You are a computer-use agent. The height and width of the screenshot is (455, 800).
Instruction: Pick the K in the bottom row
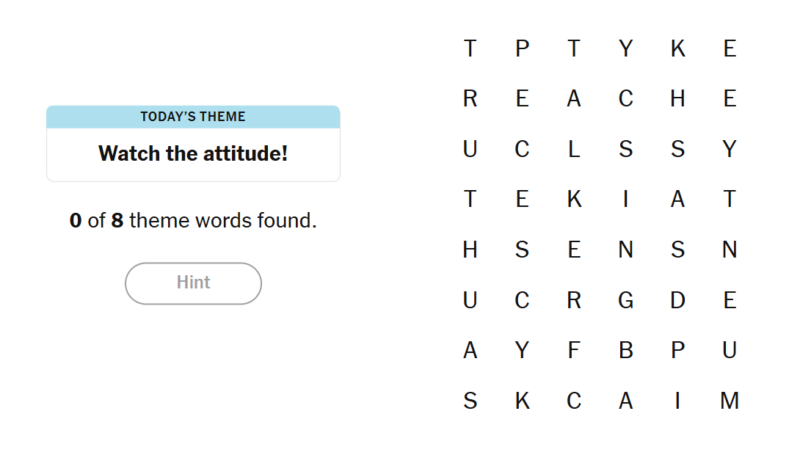[522, 401]
